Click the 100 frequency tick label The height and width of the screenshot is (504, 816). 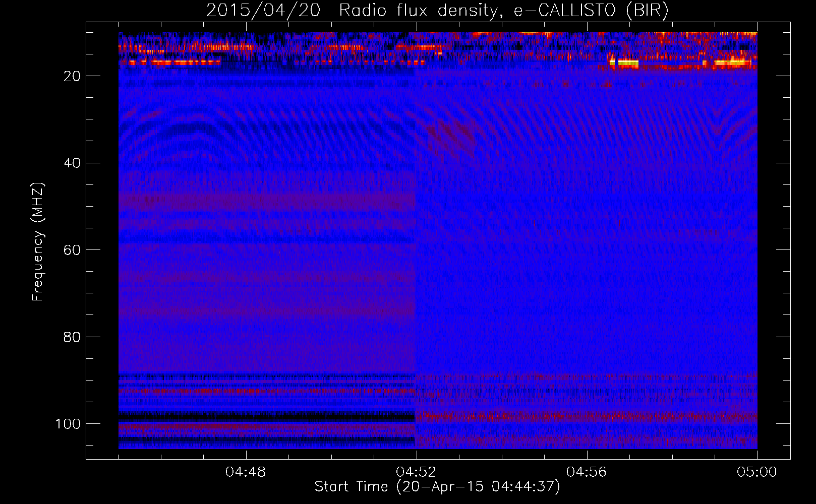click(x=68, y=424)
